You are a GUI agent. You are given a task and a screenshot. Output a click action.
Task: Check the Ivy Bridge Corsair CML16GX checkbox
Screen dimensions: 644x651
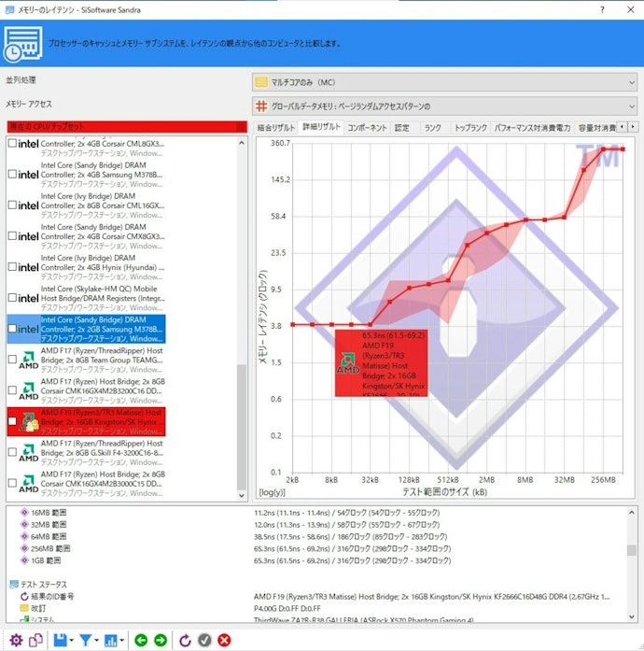tap(12, 205)
